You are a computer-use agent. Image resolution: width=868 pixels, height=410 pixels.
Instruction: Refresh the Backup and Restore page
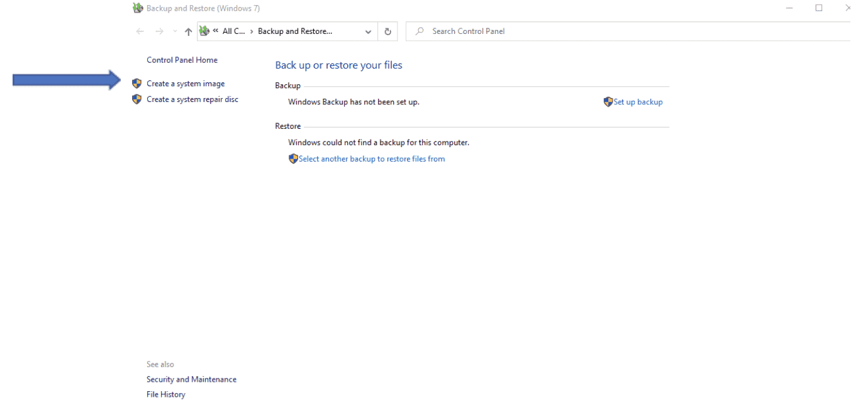387,31
